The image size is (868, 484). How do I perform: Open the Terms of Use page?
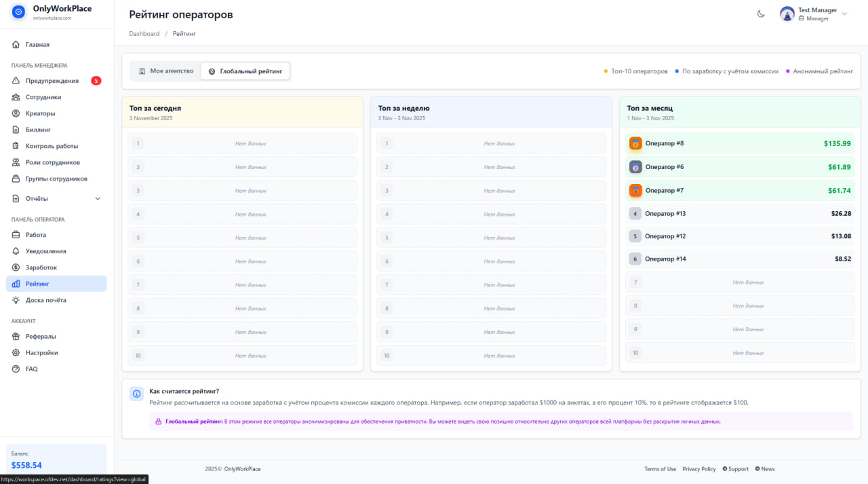coord(660,468)
